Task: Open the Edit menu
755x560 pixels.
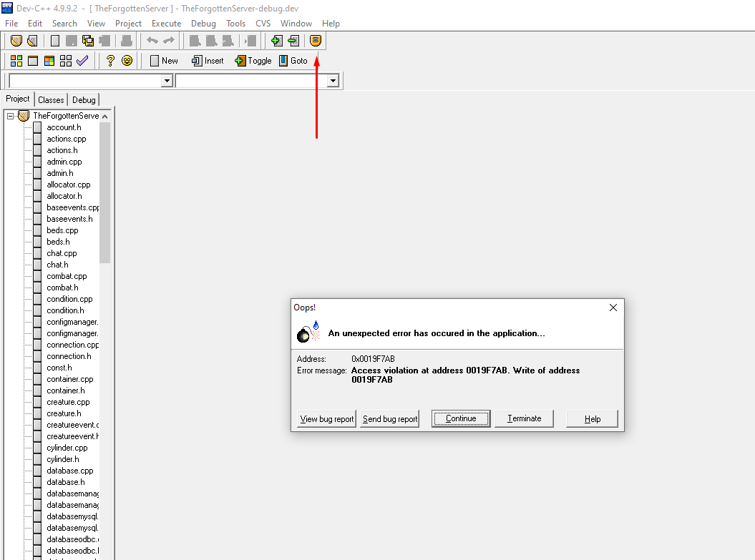Action: pos(34,24)
